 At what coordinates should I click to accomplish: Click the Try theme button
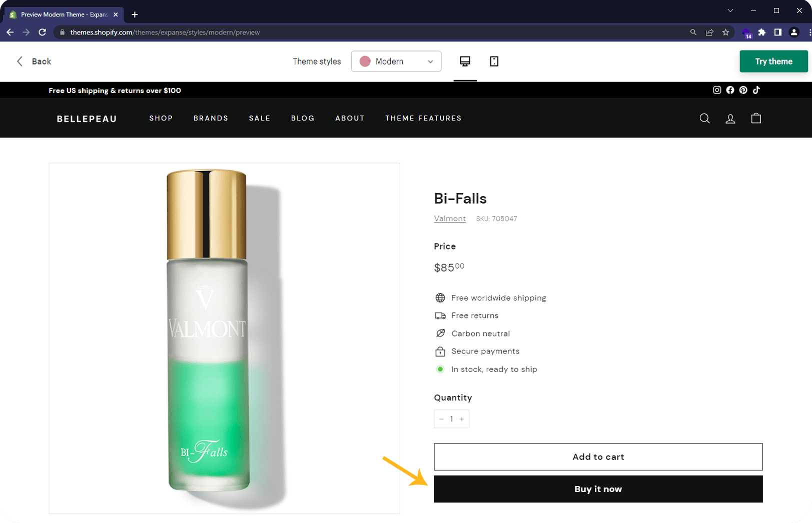click(x=773, y=61)
